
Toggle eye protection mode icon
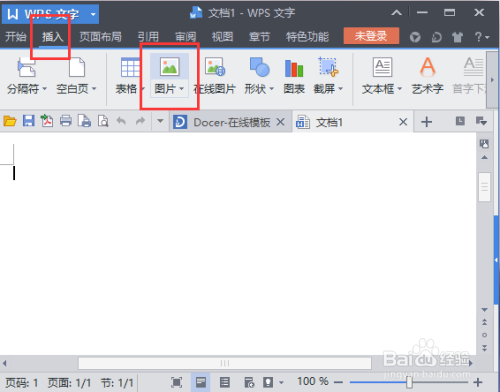click(269, 382)
